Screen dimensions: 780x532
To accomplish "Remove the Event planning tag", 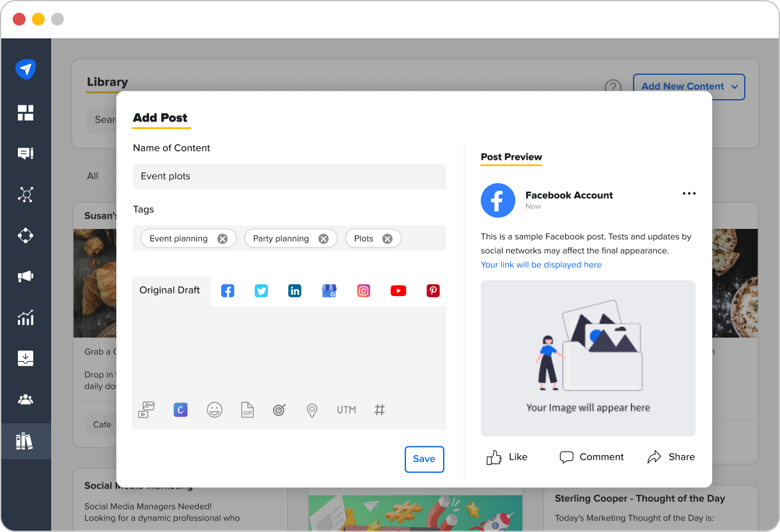I will (x=222, y=239).
